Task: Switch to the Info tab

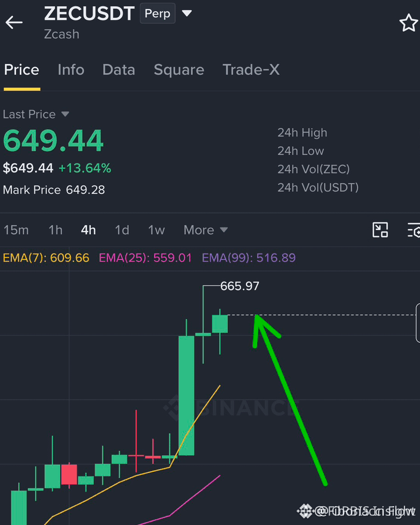Action: tap(71, 70)
